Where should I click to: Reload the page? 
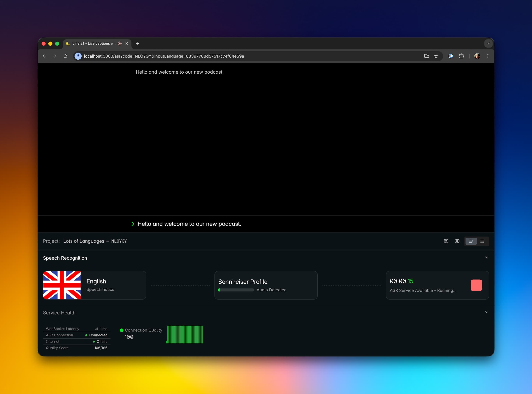(65, 56)
